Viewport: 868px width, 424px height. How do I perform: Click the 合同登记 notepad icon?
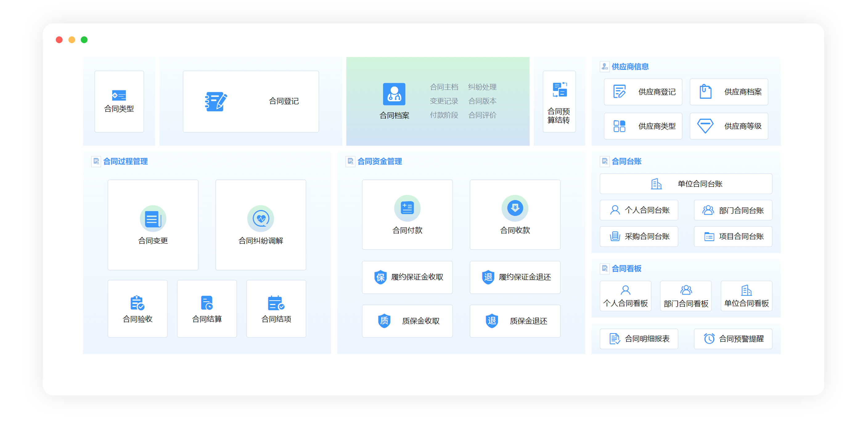pos(216,101)
